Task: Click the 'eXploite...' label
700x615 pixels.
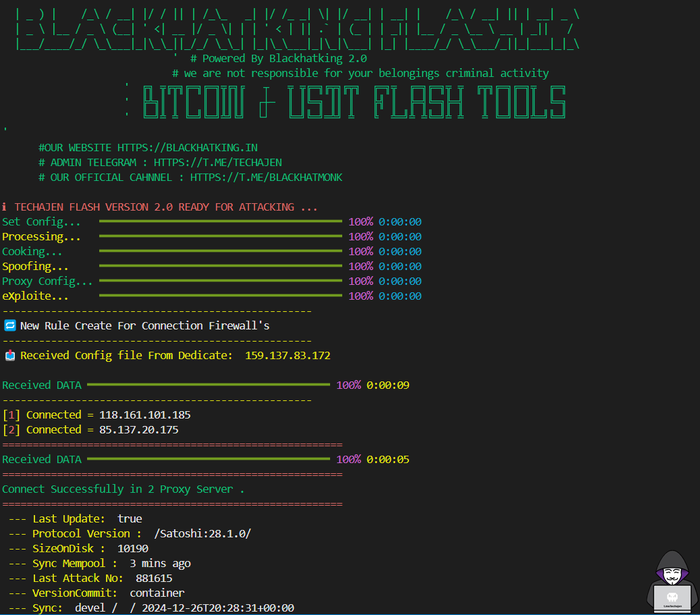Action: (x=35, y=296)
